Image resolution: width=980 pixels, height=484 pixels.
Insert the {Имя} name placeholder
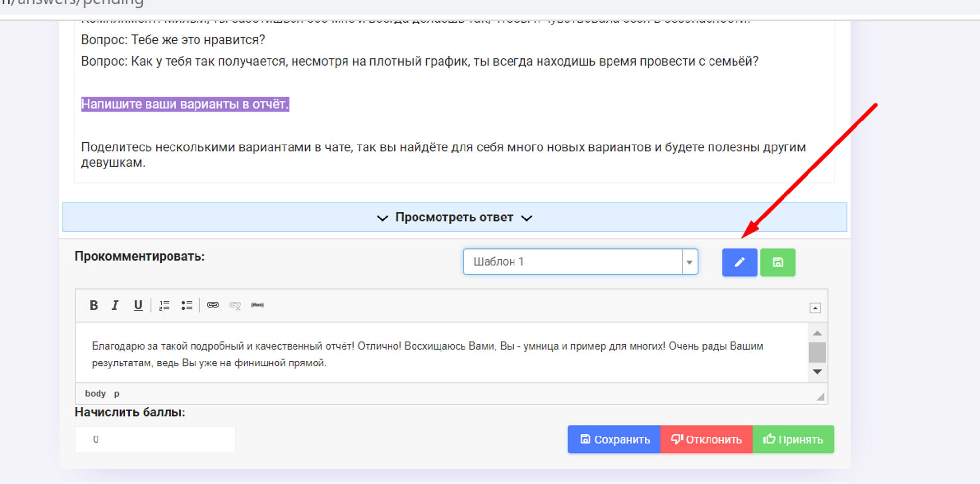257,305
